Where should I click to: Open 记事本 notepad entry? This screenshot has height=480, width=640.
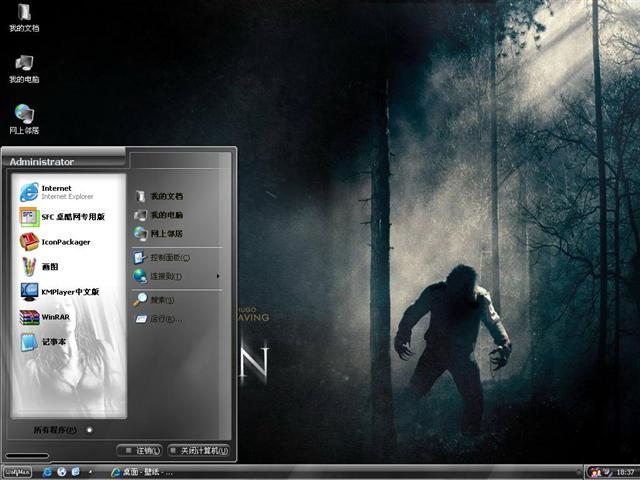(x=43, y=342)
